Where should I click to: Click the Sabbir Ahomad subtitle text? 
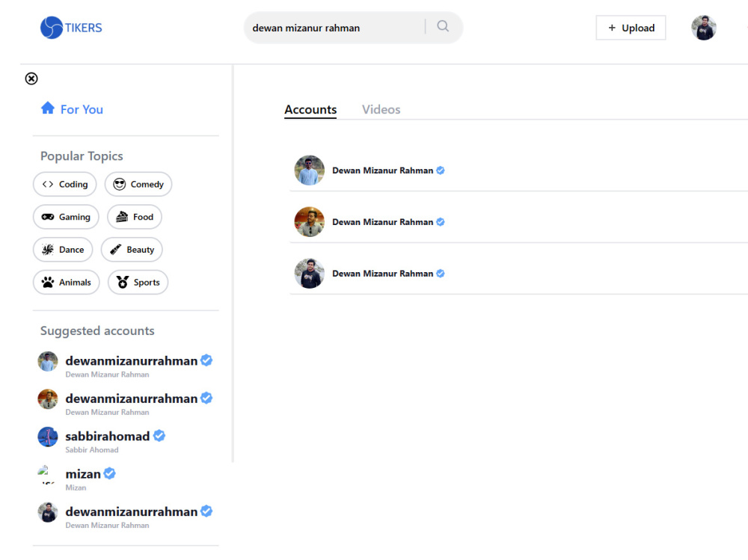tap(91, 450)
